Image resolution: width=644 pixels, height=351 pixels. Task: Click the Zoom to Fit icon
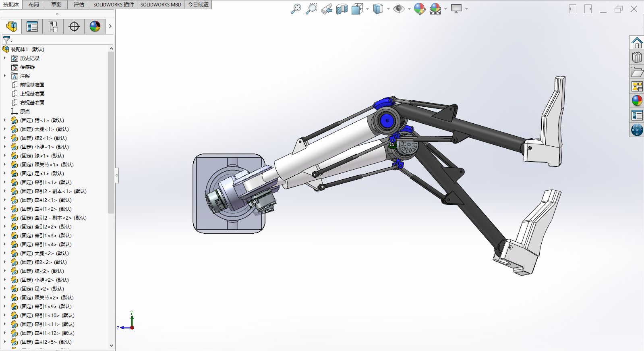click(x=296, y=9)
